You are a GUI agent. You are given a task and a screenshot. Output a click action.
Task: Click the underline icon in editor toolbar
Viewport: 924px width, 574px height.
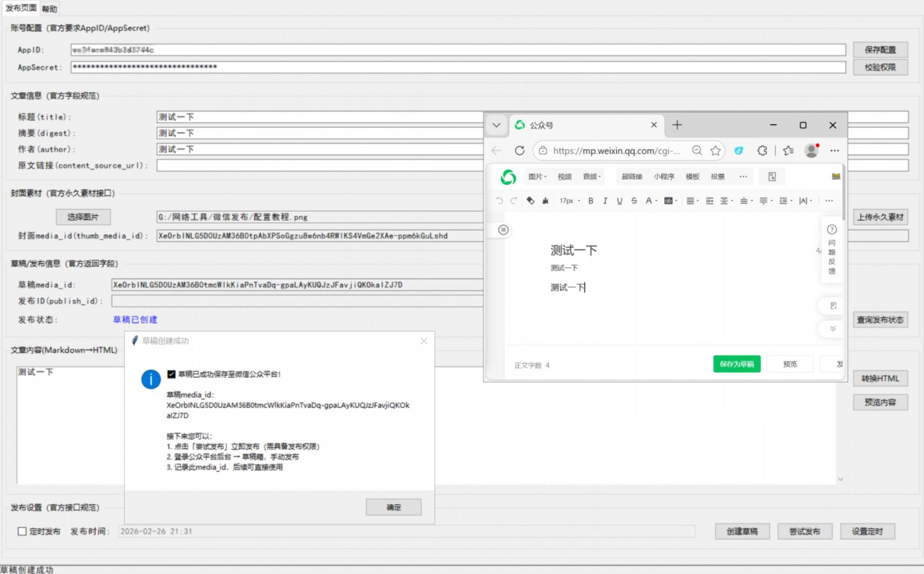[x=620, y=201]
